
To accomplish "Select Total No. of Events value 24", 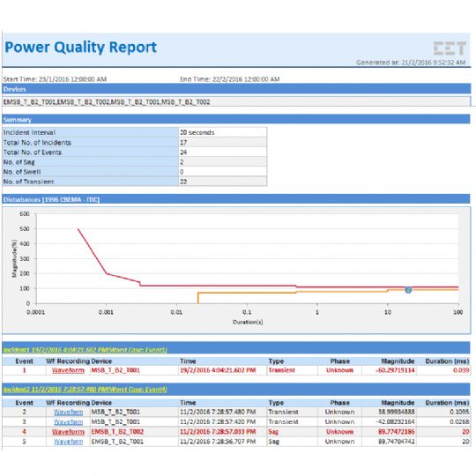I will [223, 152].
